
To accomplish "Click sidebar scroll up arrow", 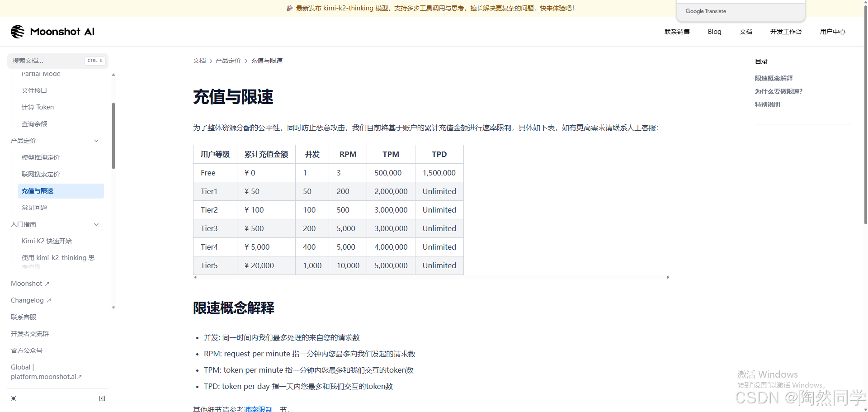I will [x=113, y=75].
